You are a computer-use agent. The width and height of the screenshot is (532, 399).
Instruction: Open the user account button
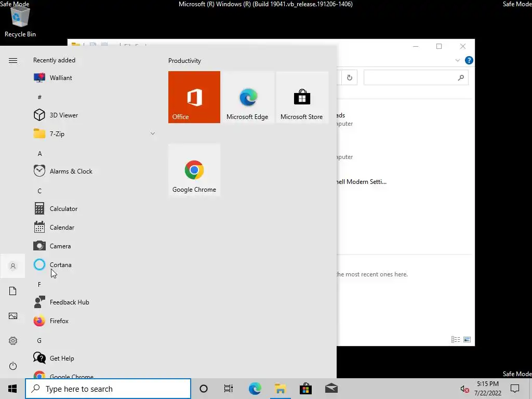pyautogui.click(x=13, y=266)
